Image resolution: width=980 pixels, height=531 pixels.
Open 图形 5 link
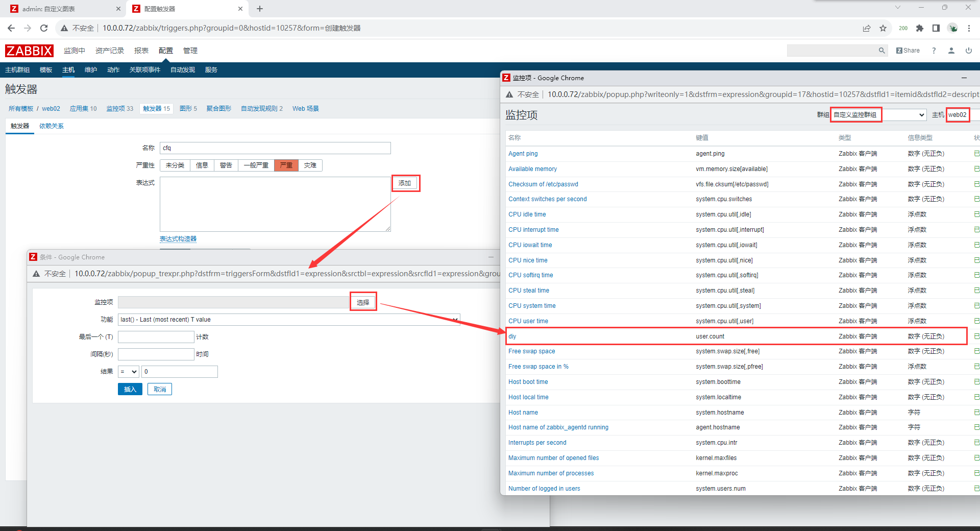188,109
